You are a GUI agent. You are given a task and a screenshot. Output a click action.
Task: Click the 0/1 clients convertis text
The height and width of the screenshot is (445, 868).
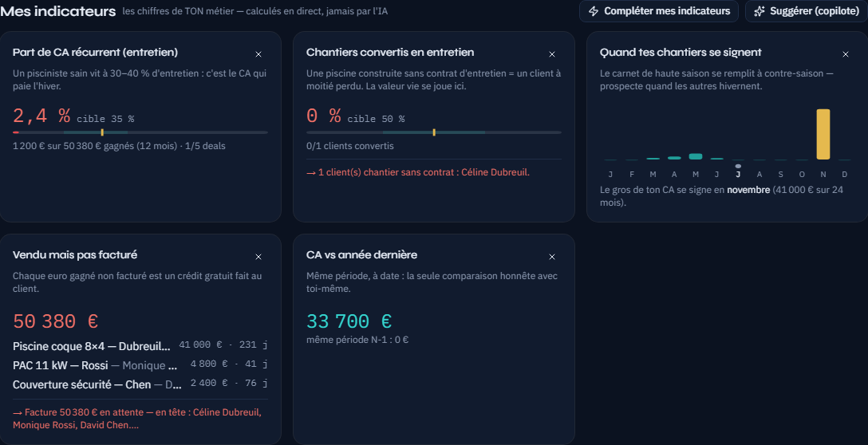coord(350,146)
